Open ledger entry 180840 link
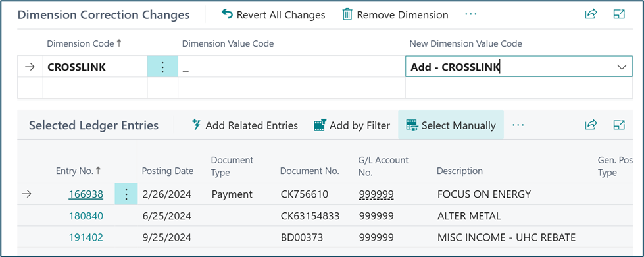 coord(86,216)
